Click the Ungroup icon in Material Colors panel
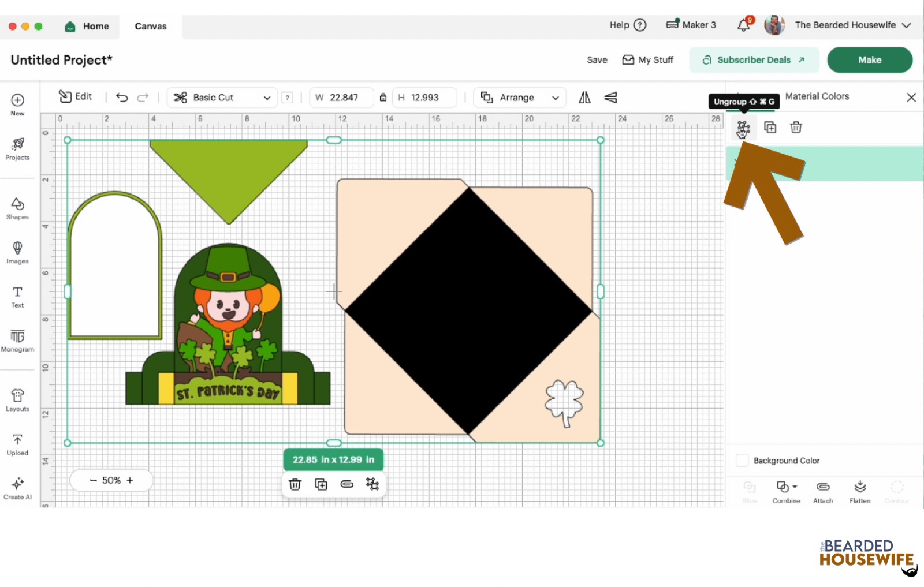The height and width of the screenshot is (587, 924). [744, 127]
